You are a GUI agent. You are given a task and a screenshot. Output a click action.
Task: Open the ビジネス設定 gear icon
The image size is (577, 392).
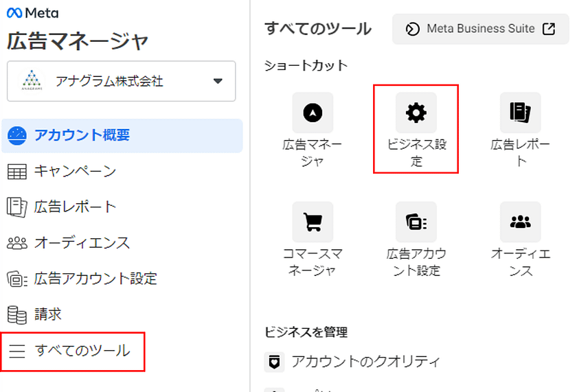pyautogui.click(x=416, y=113)
